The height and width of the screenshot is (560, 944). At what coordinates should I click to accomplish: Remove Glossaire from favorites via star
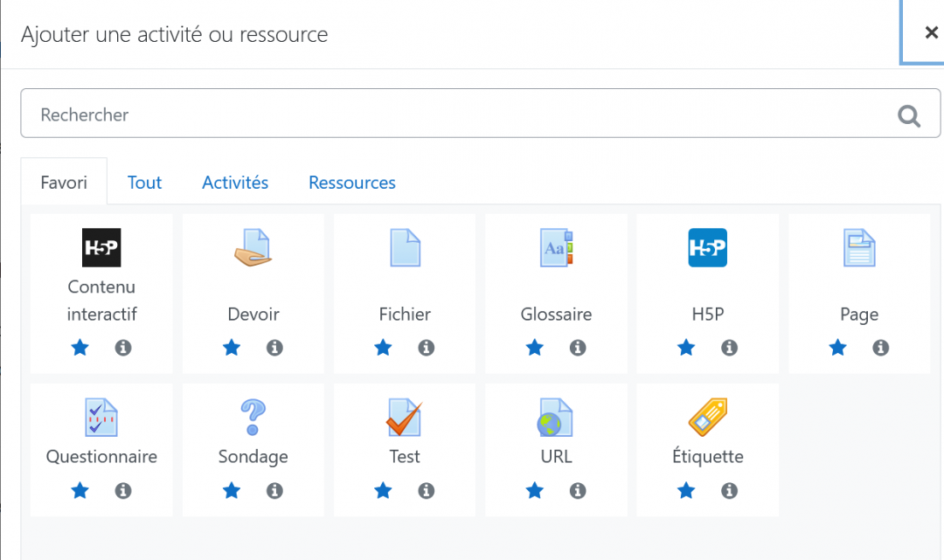(x=535, y=348)
